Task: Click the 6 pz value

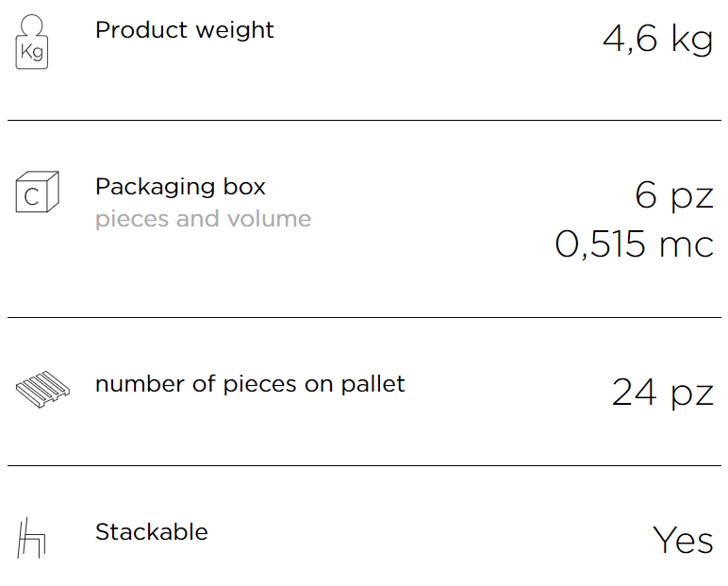Action: click(673, 195)
